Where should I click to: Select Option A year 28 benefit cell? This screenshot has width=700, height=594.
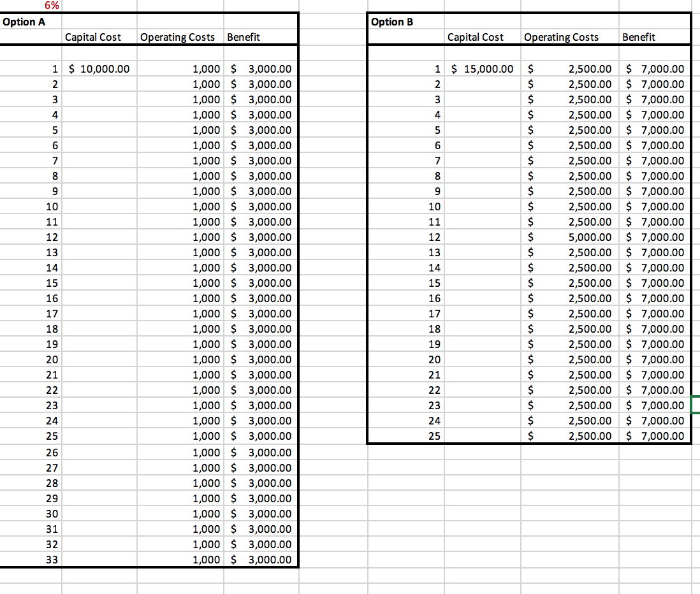[261, 483]
